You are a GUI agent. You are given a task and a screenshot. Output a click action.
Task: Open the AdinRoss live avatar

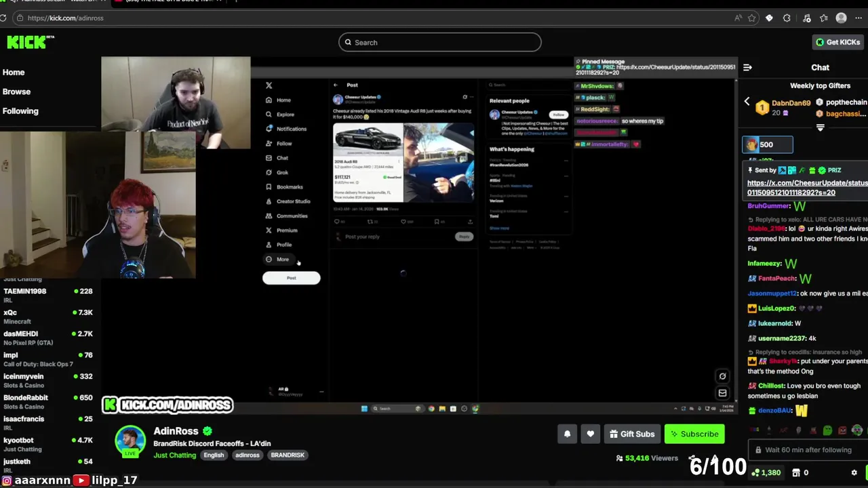click(130, 442)
